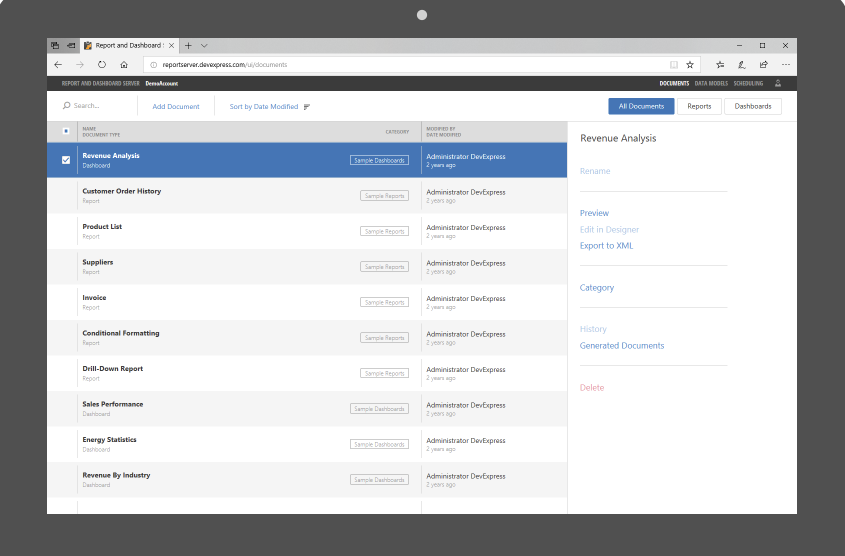Show All Documents filter
The height and width of the screenshot is (556, 845).
[641, 106]
